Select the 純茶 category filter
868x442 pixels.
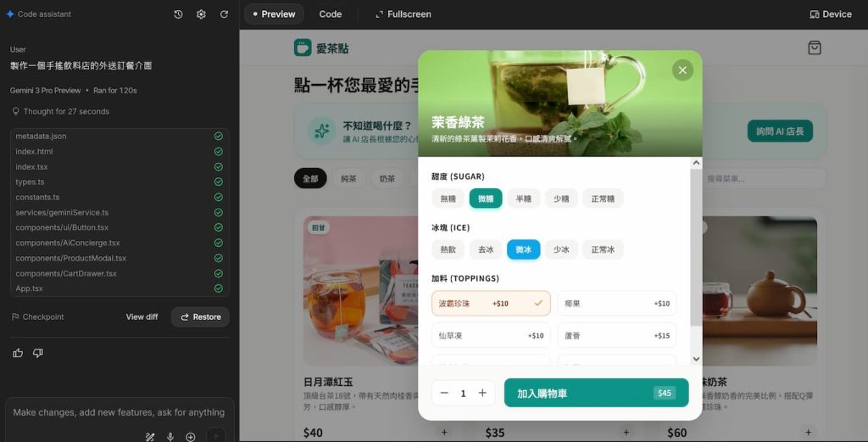tap(348, 179)
